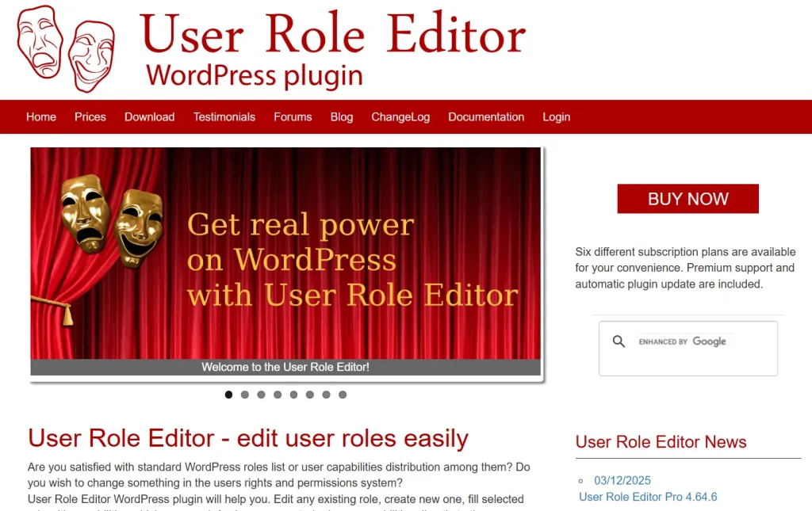Open the Home menu item
Image resolution: width=812 pixels, height=511 pixels.
(41, 117)
